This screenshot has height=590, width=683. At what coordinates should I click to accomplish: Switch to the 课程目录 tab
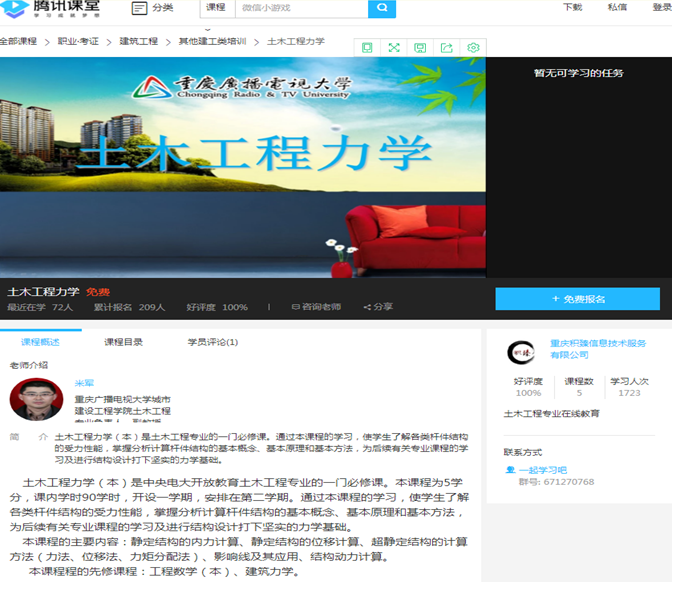pos(123,342)
